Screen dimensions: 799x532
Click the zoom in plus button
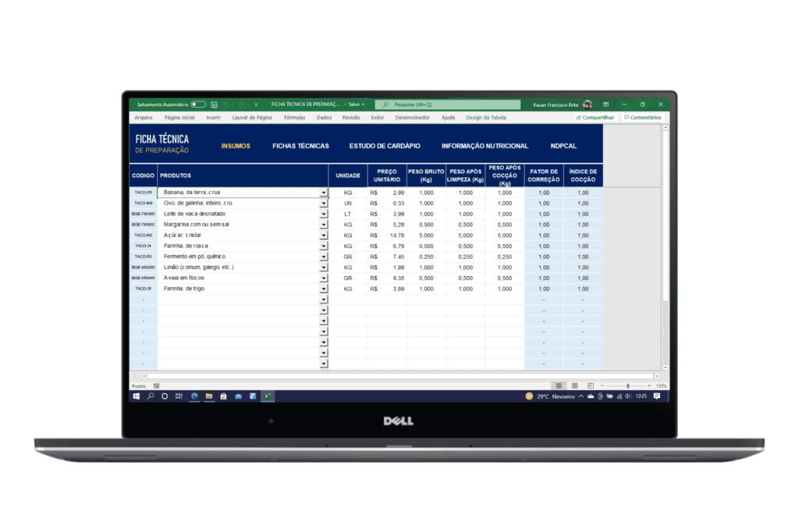pos(648,386)
